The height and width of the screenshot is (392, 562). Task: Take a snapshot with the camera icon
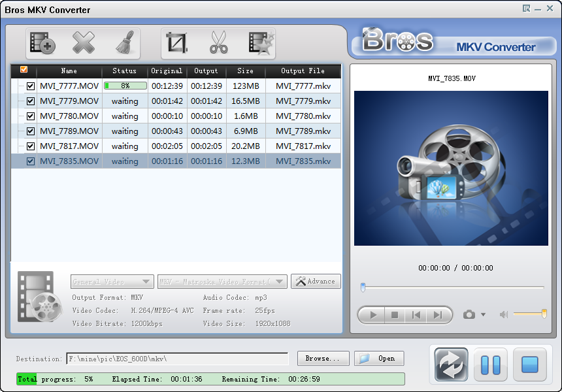(469, 315)
